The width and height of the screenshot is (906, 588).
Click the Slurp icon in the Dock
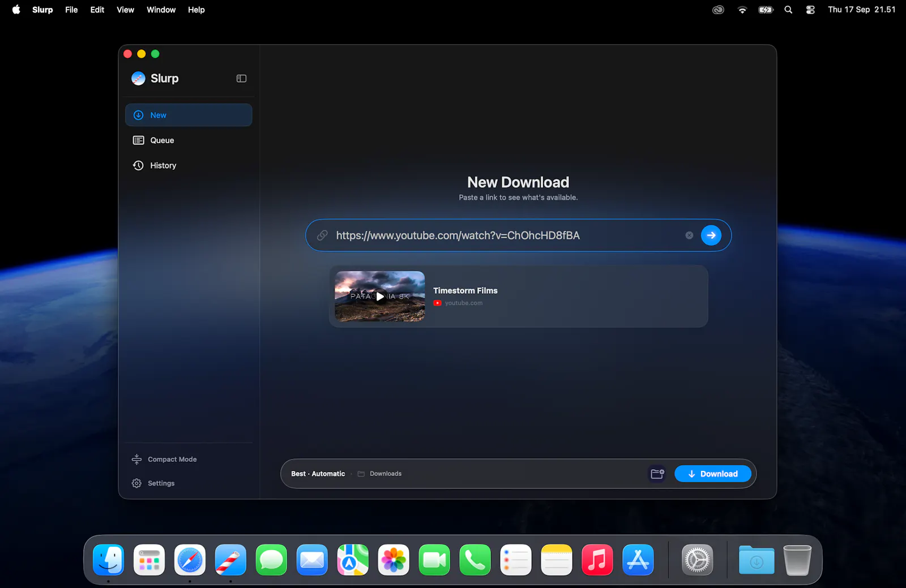[230, 560]
